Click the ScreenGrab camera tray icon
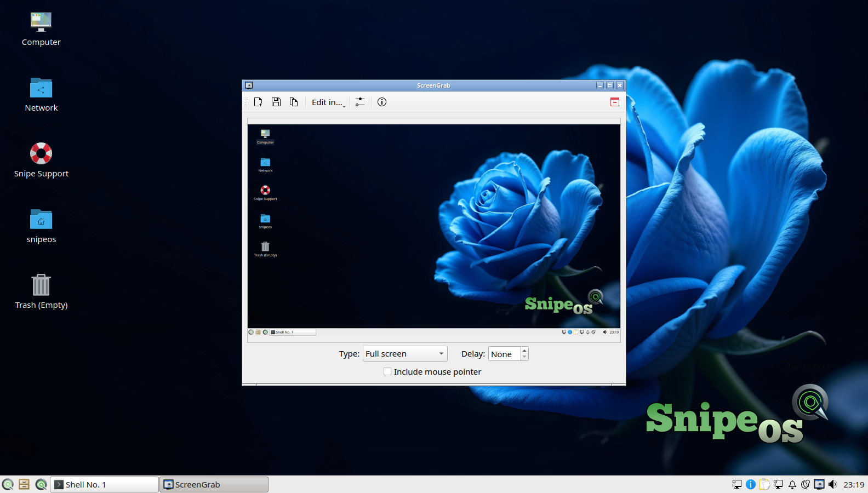 pos(819,484)
